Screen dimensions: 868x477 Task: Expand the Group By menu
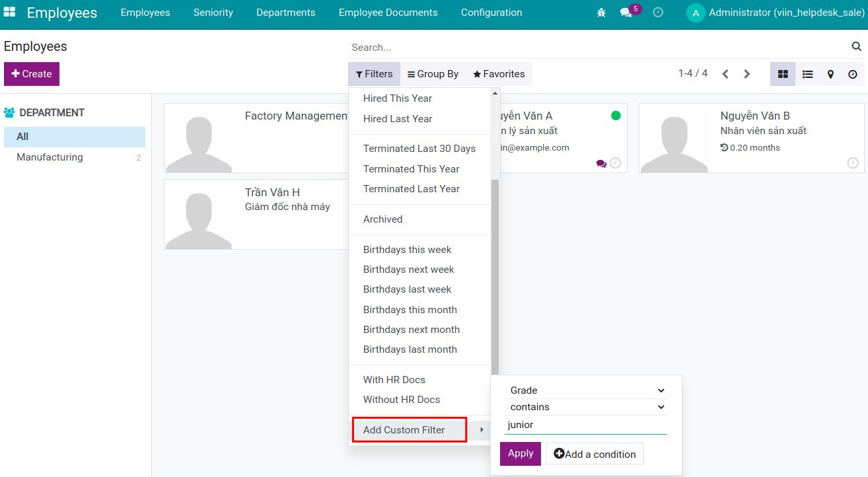[x=433, y=74]
